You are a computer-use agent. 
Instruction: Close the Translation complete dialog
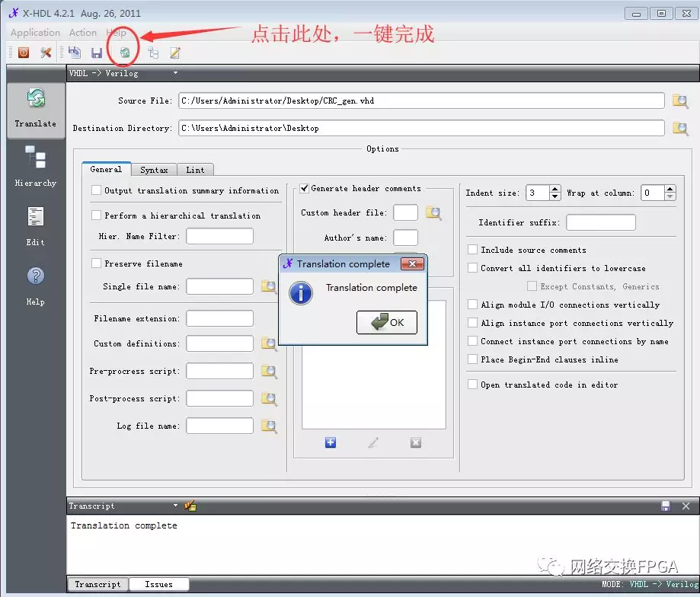[x=412, y=264]
